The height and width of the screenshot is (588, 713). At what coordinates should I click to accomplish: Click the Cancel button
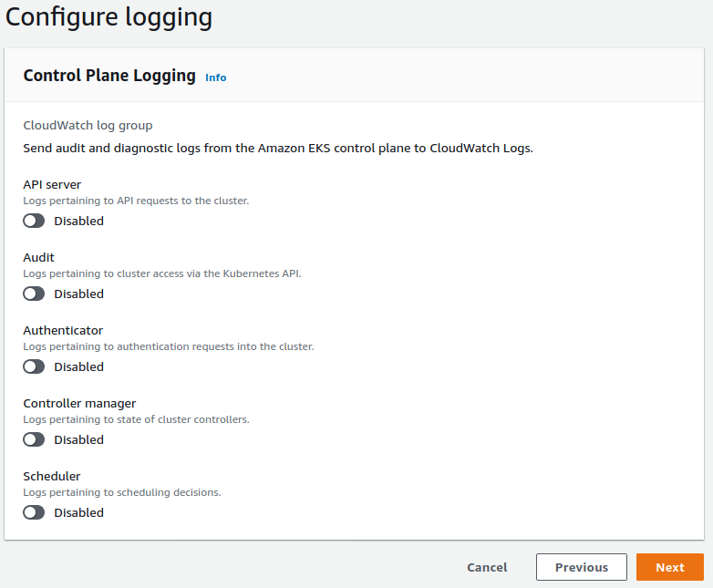pyautogui.click(x=487, y=567)
